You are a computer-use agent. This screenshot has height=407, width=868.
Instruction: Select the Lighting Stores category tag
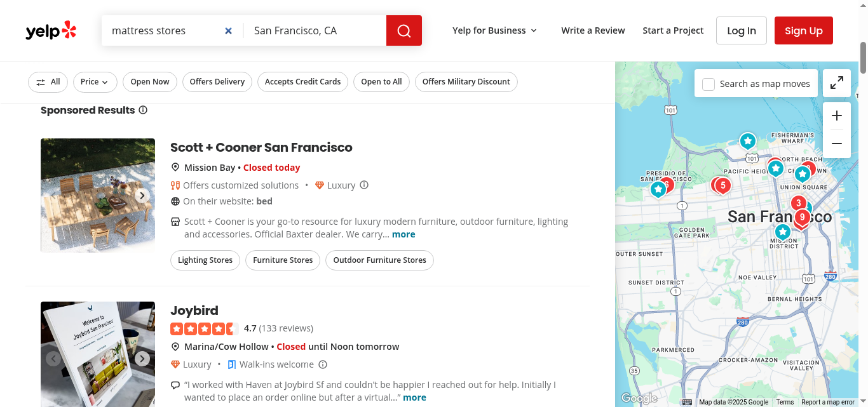[x=205, y=260]
